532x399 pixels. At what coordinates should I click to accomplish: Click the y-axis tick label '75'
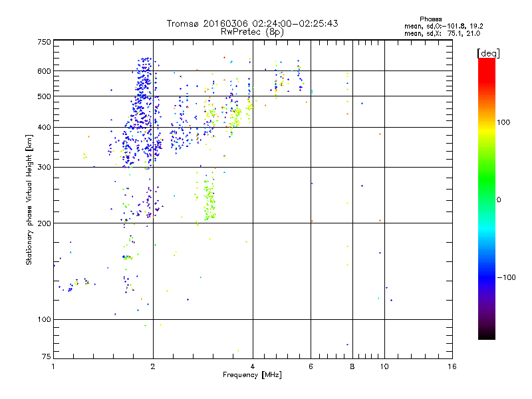click(47, 356)
